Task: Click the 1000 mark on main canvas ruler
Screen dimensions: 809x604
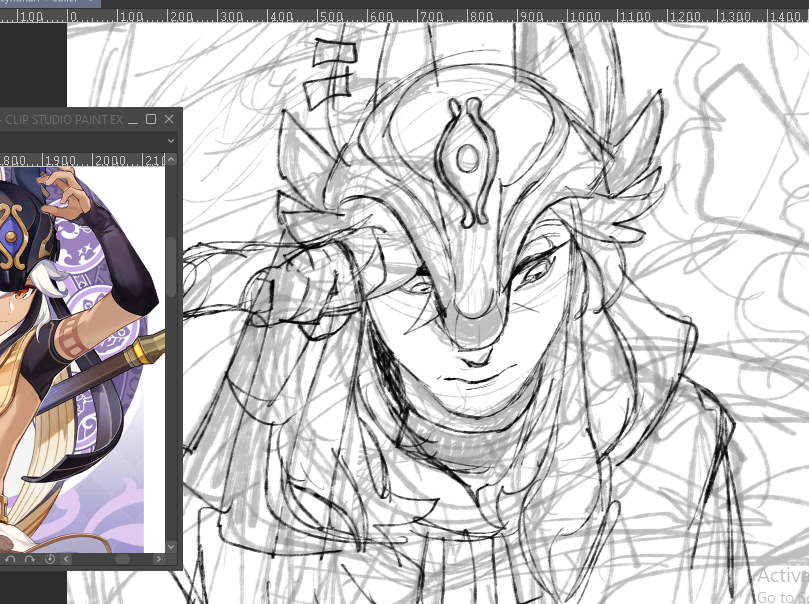Action: coord(585,17)
